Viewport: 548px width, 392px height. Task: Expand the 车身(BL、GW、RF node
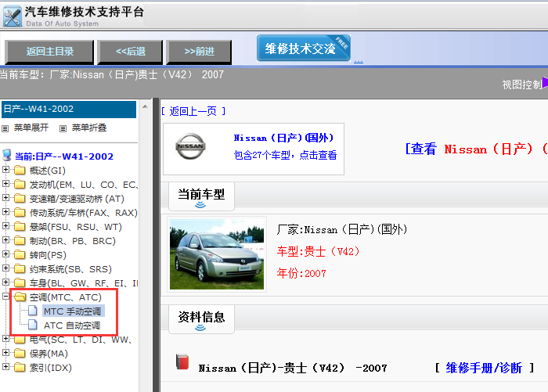[x=5, y=282]
